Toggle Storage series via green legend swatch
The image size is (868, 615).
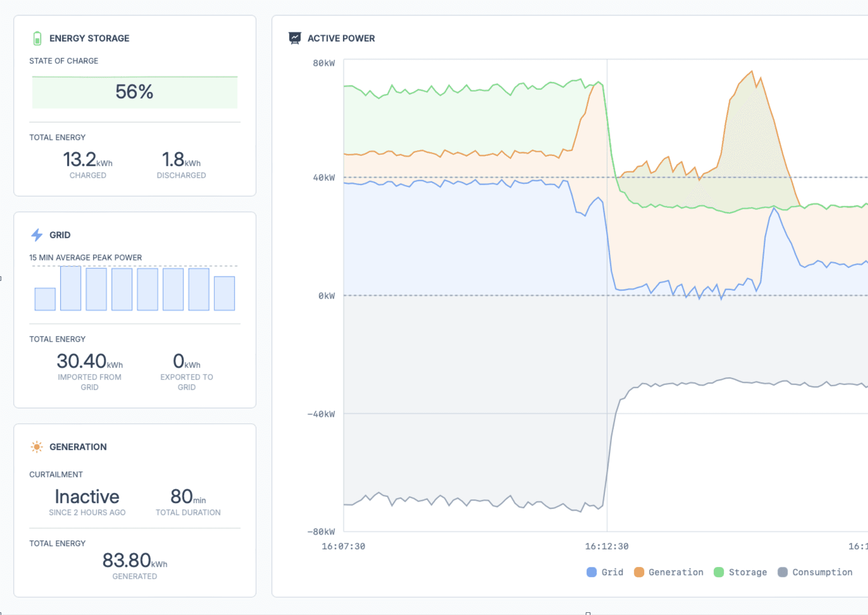coord(718,572)
